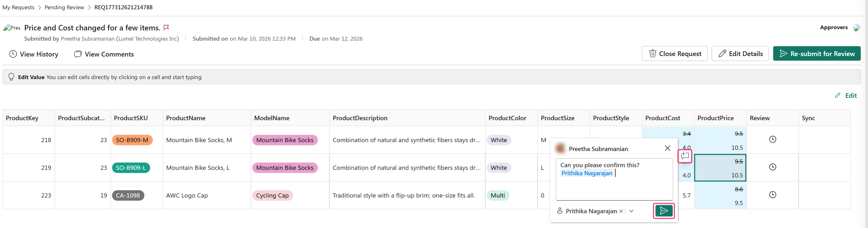Click Edit Details button
This screenshot has height=228, width=868.
740,54
